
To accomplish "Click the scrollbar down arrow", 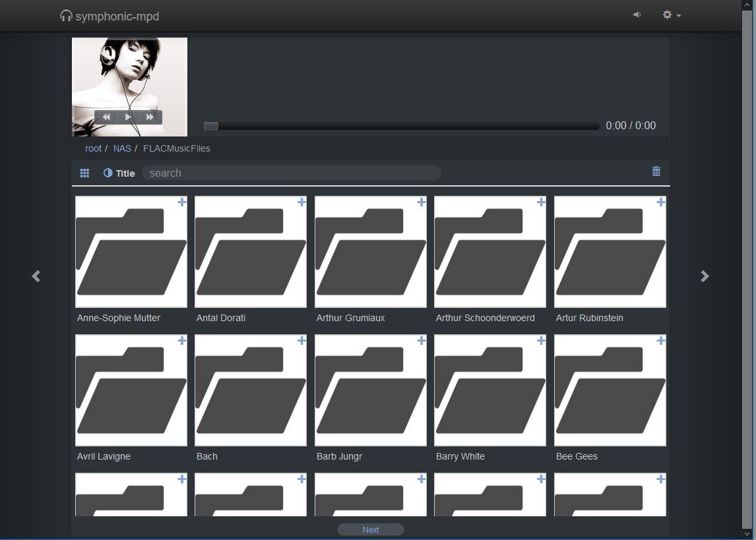I will (x=748, y=534).
